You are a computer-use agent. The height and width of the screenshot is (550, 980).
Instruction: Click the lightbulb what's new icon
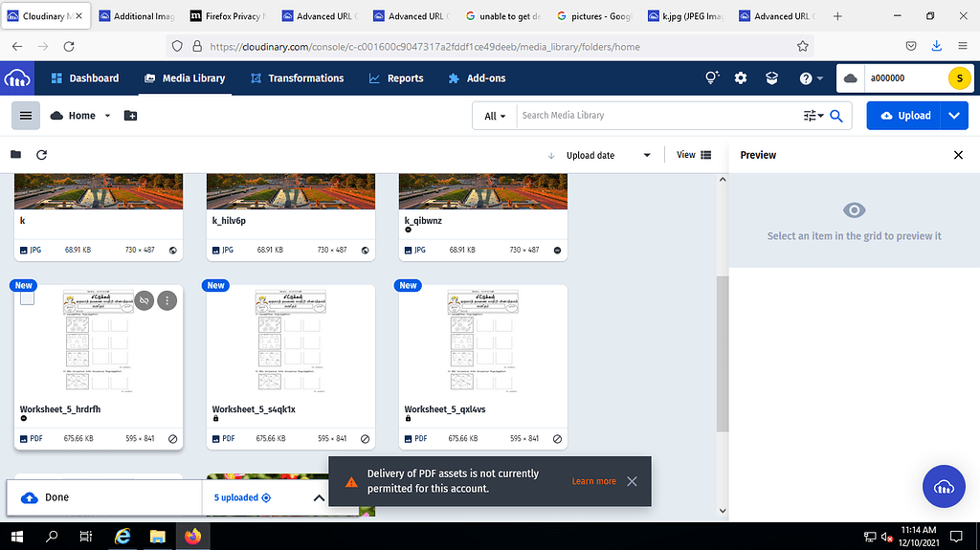click(x=711, y=78)
